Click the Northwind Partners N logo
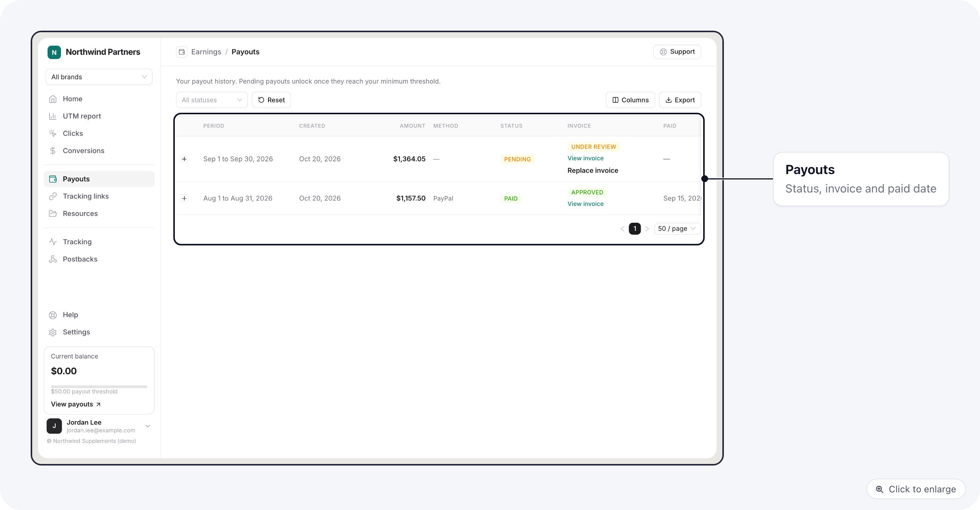 54,52
